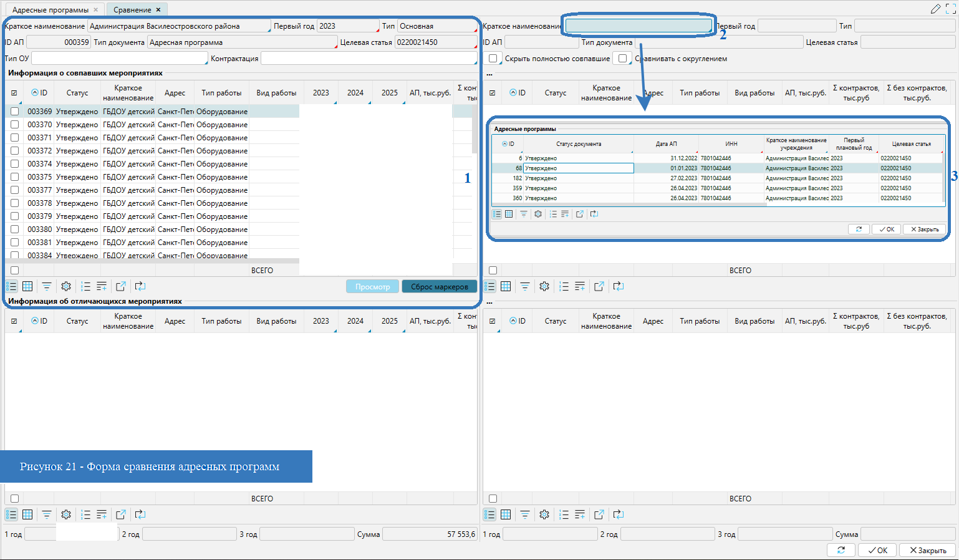Click swap arrows icon in upper-right grid toolbar
This screenshot has height=560, width=959.
619,286
